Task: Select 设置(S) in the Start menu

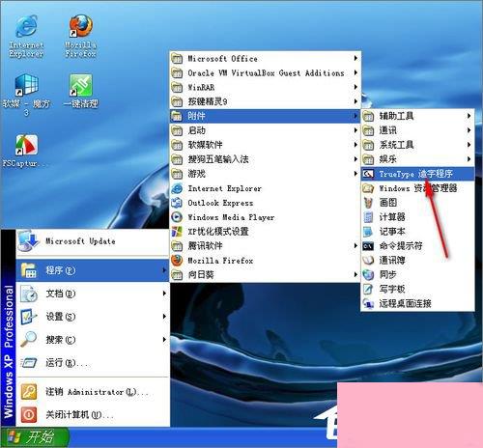Action: (93, 317)
